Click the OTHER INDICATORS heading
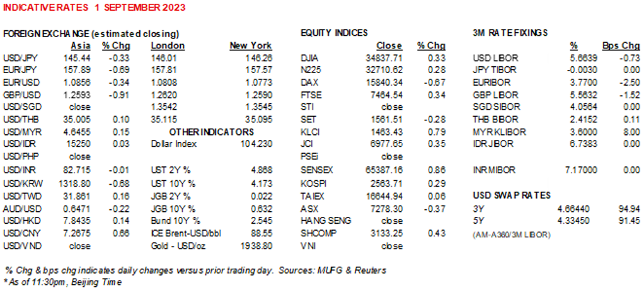 (211, 132)
